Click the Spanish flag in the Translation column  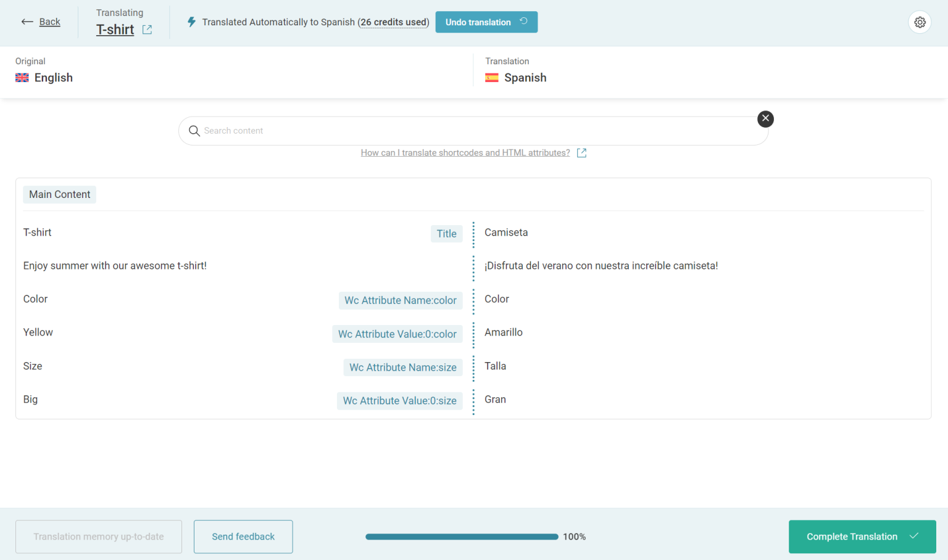click(x=492, y=77)
